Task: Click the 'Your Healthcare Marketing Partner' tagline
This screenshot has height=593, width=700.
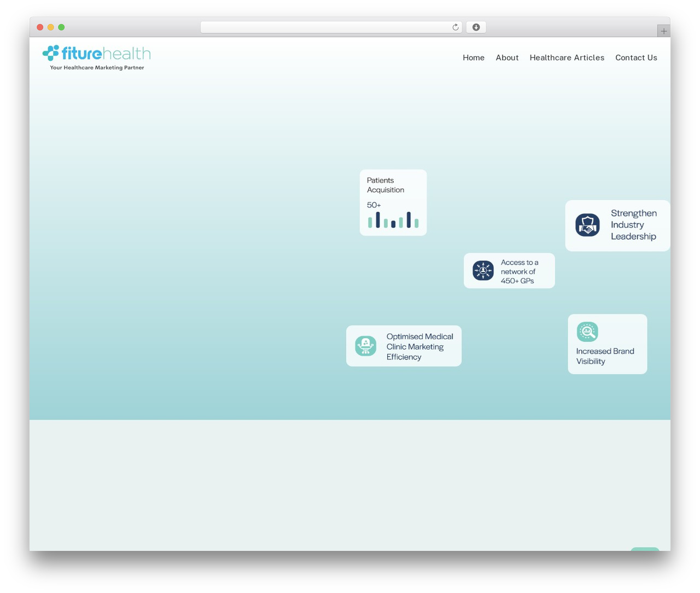Action: (x=97, y=68)
